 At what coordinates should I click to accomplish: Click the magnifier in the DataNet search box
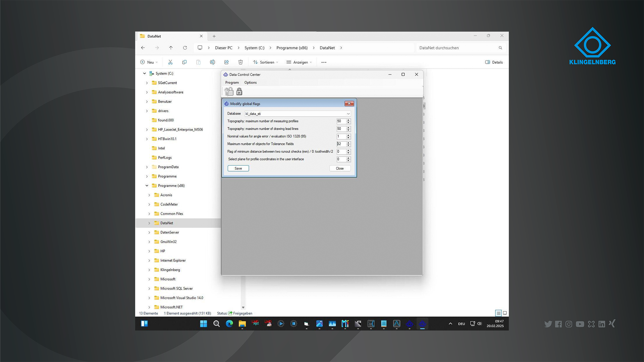coord(500,48)
